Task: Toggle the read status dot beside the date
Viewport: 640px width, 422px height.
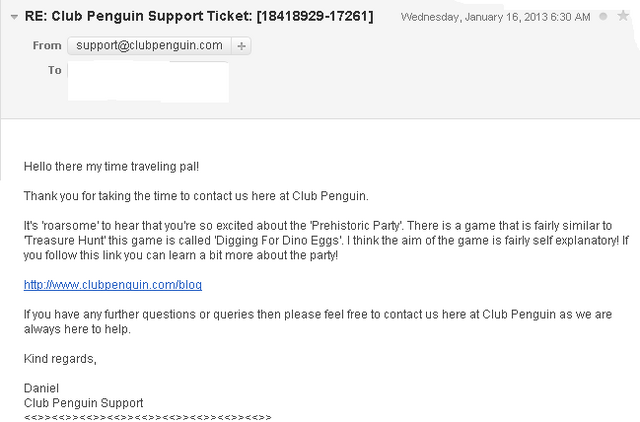Action: tap(603, 16)
